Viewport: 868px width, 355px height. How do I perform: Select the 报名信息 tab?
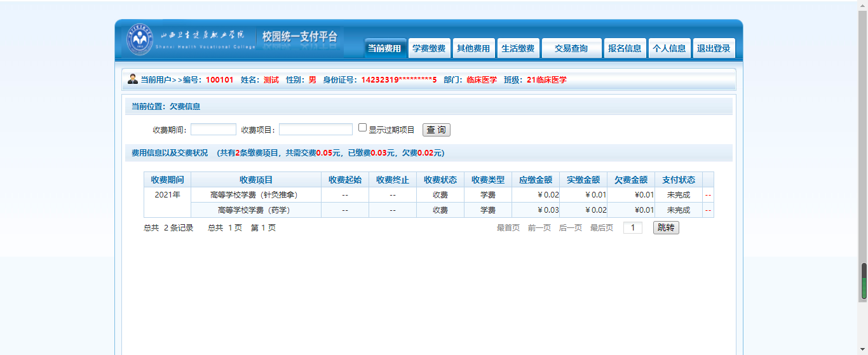625,48
